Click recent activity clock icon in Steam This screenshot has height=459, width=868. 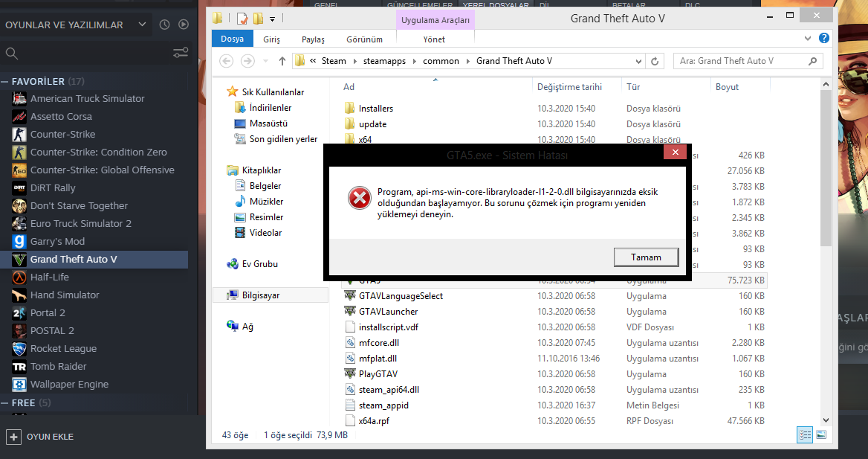[x=164, y=25]
